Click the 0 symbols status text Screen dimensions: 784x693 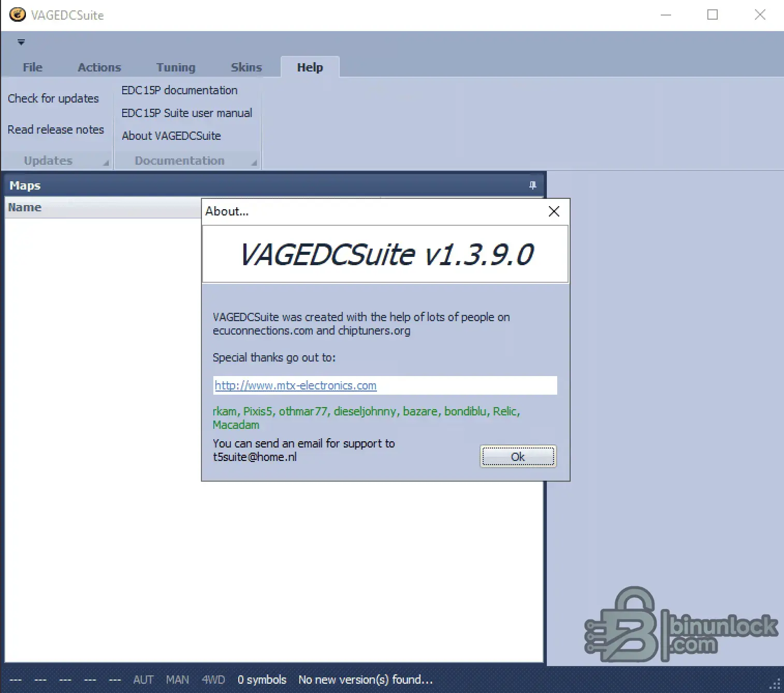262,680
